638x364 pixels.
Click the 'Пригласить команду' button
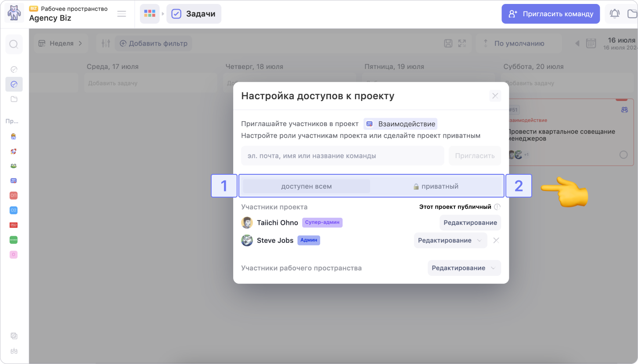[x=551, y=14]
